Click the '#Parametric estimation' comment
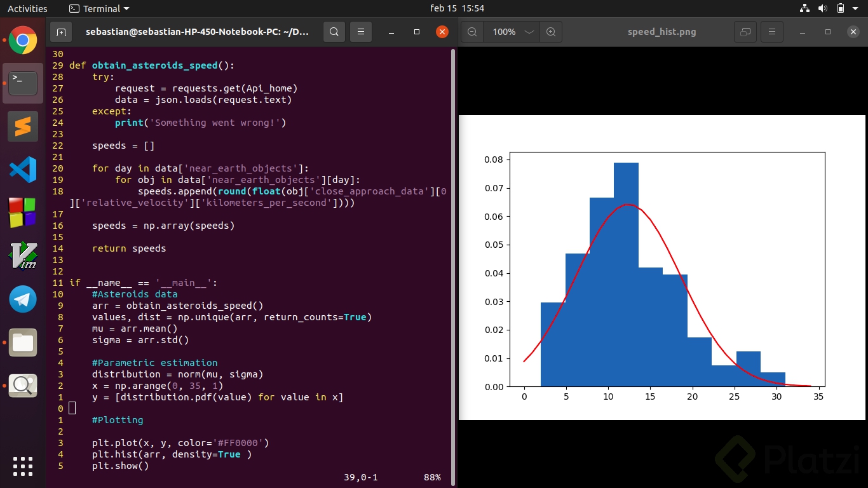 pyautogui.click(x=155, y=363)
